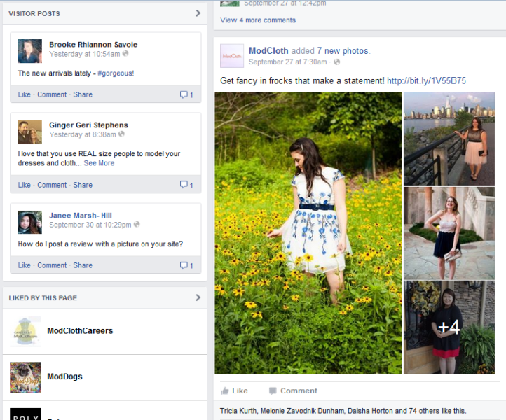Open the POLY page logo at bottom
The image size is (506, 420).
25,414
